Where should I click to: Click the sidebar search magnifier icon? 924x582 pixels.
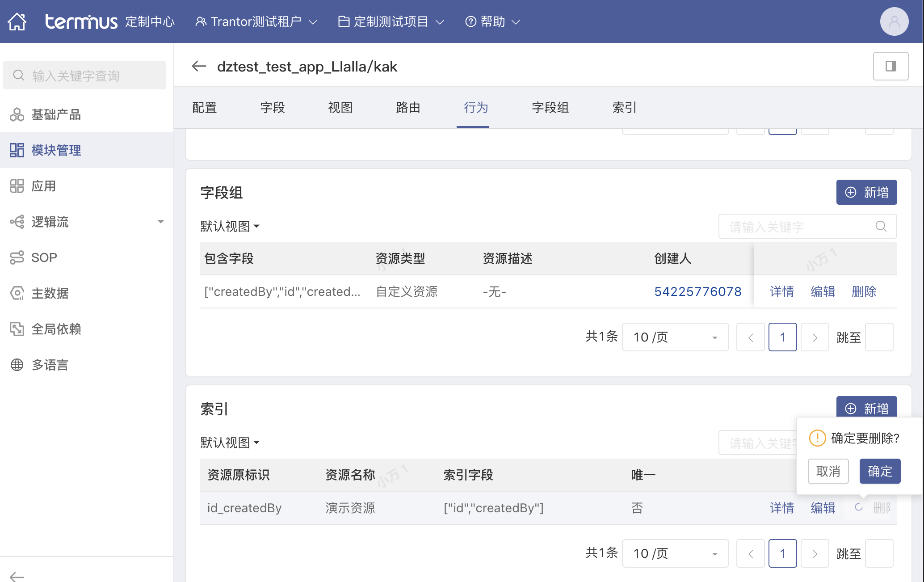pyautogui.click(x=19, y=75)
